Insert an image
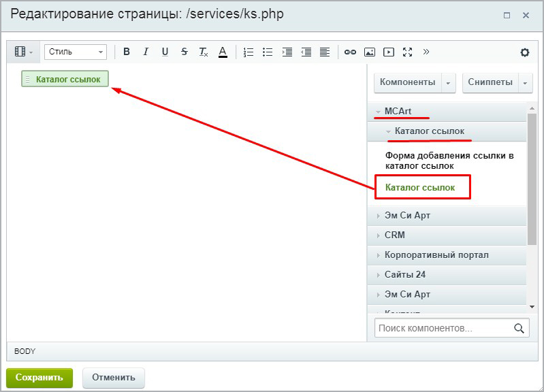Image resolution: width=544 pixels, height=392 pixels. pyautogui.click(x=370, y=52)
